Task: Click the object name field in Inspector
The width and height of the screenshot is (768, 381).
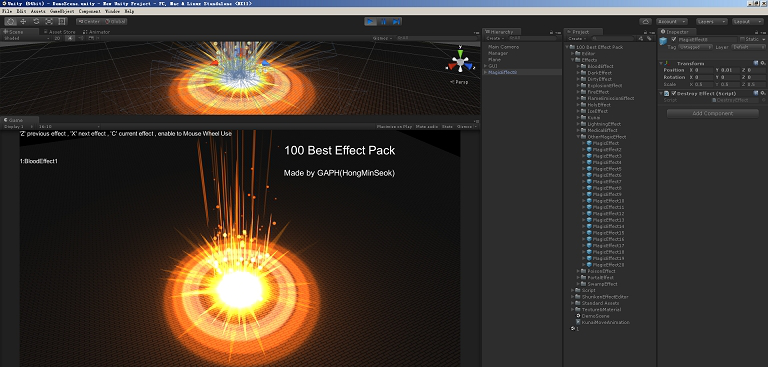Action: [x=707, y=39]
